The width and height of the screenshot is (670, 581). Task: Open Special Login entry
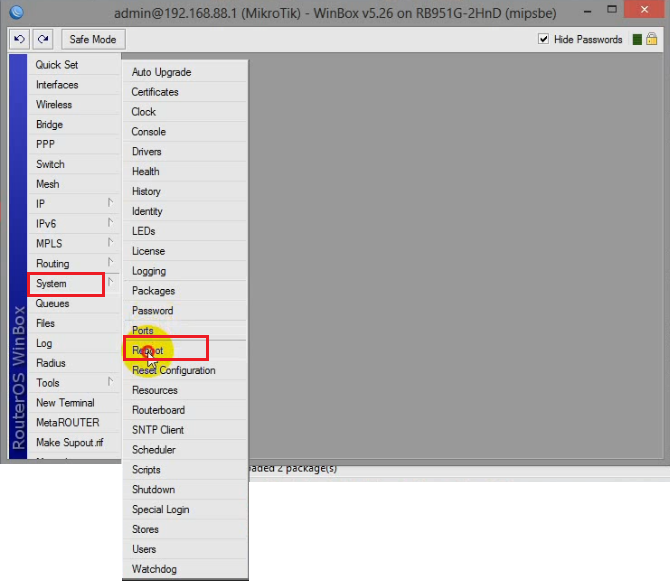185,509
